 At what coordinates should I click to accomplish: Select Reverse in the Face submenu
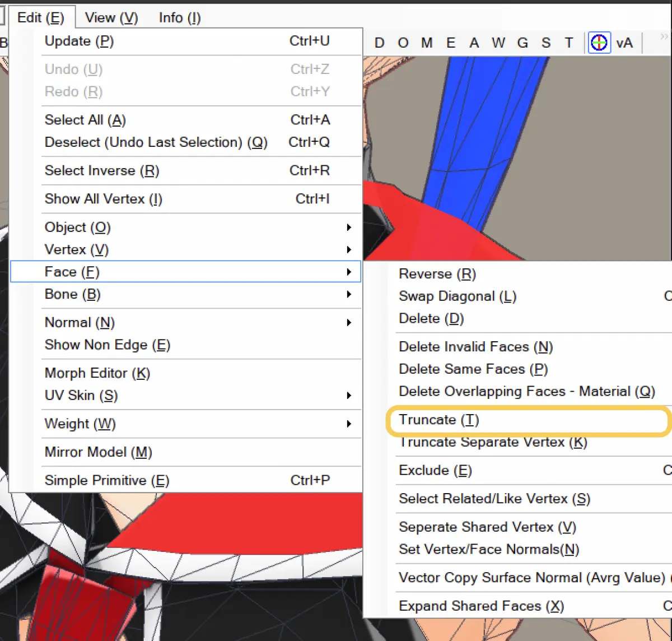click(x=437, y=274)
